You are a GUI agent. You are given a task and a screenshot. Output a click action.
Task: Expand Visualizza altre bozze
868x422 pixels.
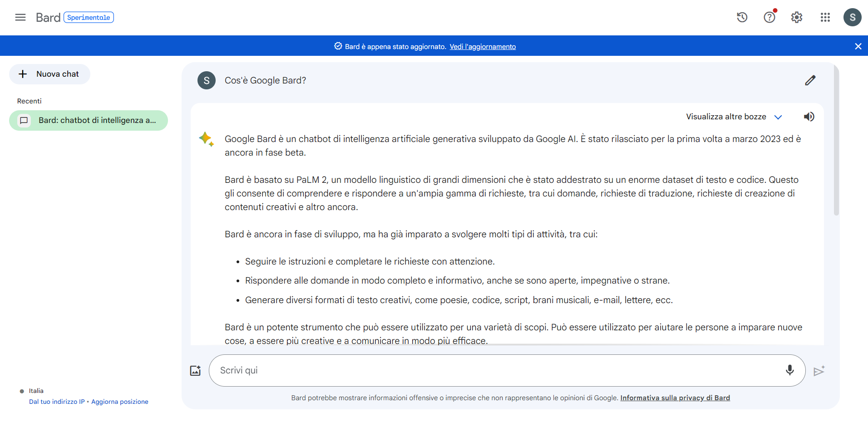click(x=734, y=117)
